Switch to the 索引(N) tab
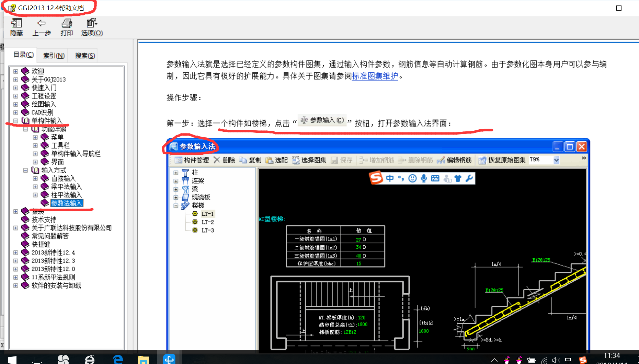The image size is (639, 364). click(x=54, y=56)
